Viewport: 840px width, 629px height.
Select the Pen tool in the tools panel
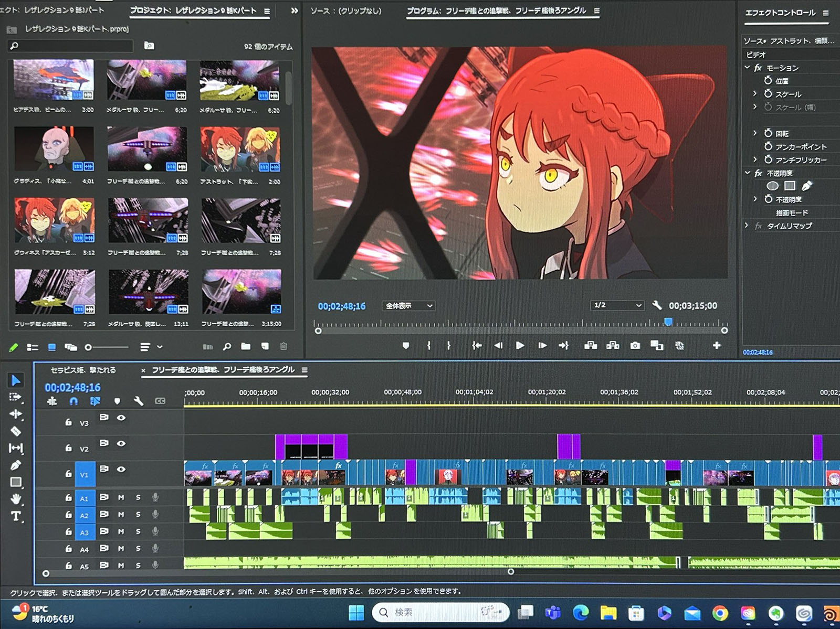16,465
